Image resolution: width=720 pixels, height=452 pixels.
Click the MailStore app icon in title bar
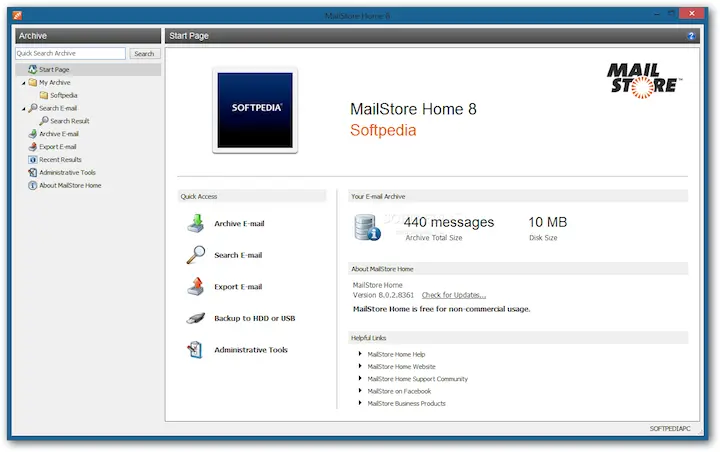(x=17, y=16)
